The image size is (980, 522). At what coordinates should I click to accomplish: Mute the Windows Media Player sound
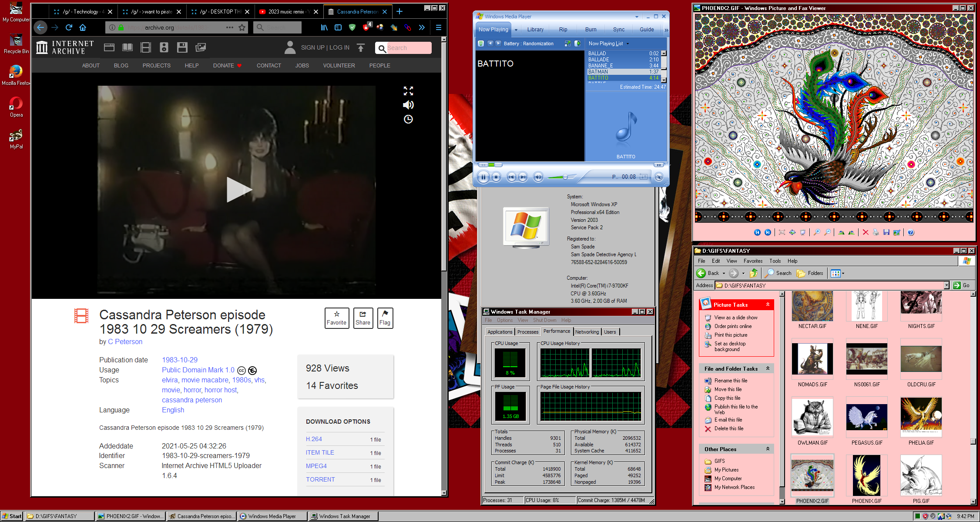click(538, 177)
